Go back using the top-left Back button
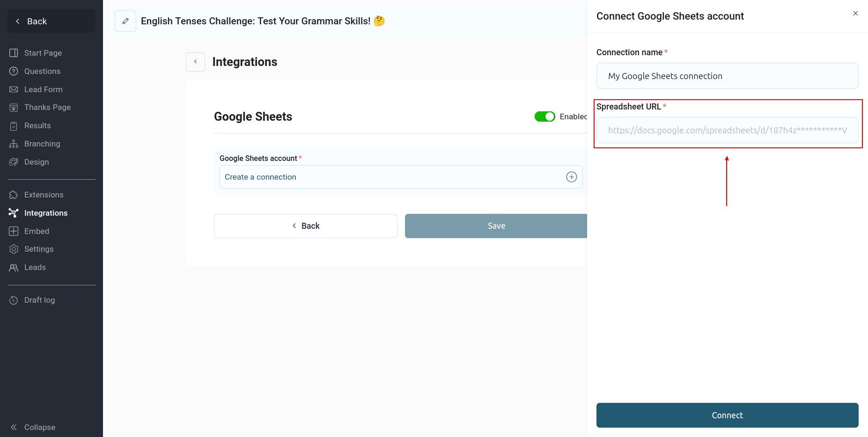The height and width of the screenshot is (437, 868). (51, 21)
